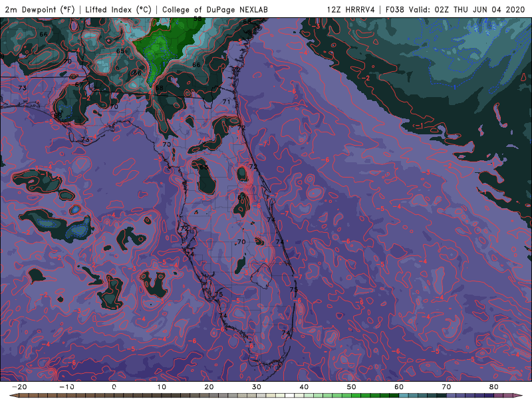Image resolution: width=532 pixels, height=399 pixels.
Task: Click the scale label 70 under the color bar
Action: click(x=446, y=387)
